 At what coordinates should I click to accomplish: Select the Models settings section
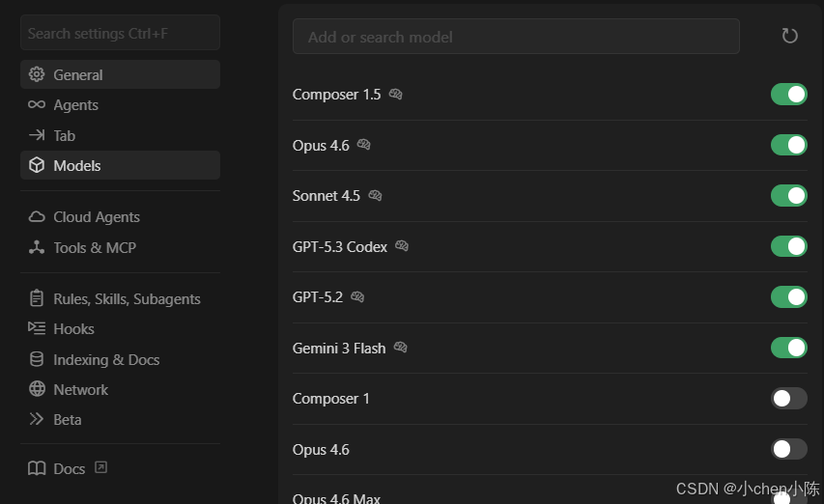(x=120, y=165)
